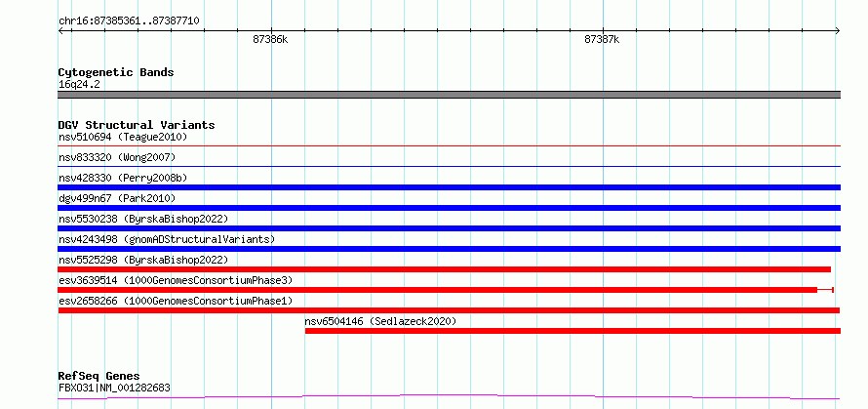Open nsv6504146 (Sedlazeck2020) variant label
This screenshot has width=868, height=409.
pyautogui.click(x=380, y=321)
